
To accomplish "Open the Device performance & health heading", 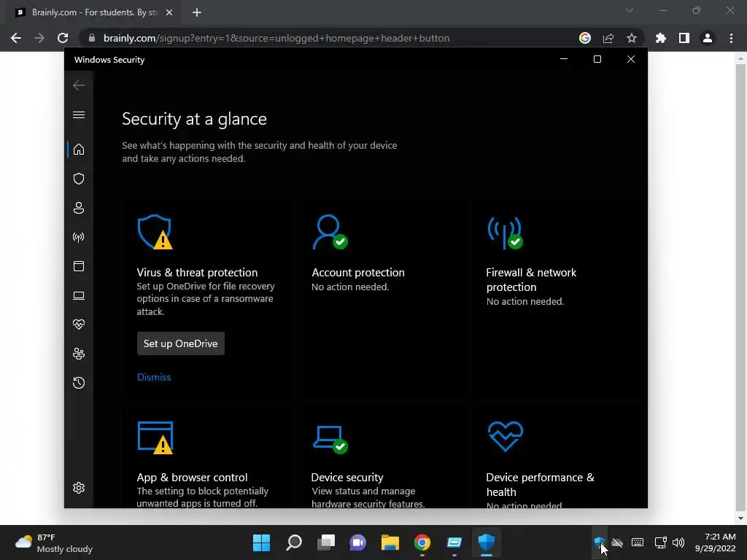I will coord(541,484).
